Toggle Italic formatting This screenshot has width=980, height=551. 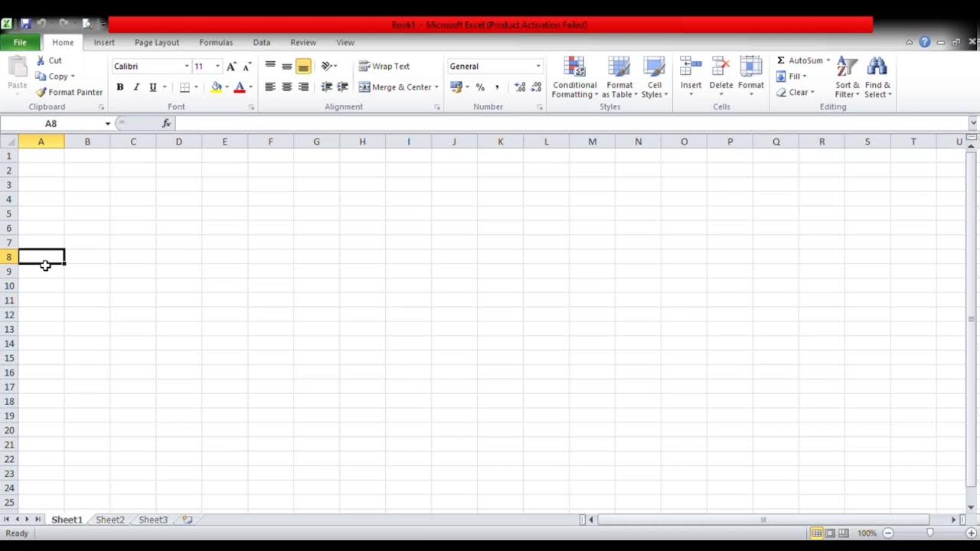pyautogui.click(x=136, y=87)
